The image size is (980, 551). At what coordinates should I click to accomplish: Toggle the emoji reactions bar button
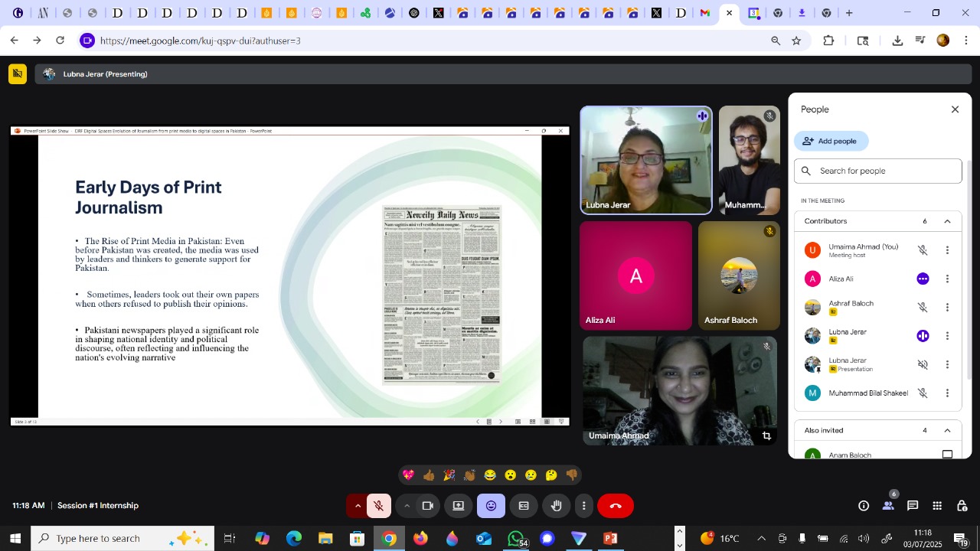click(491, 506)
